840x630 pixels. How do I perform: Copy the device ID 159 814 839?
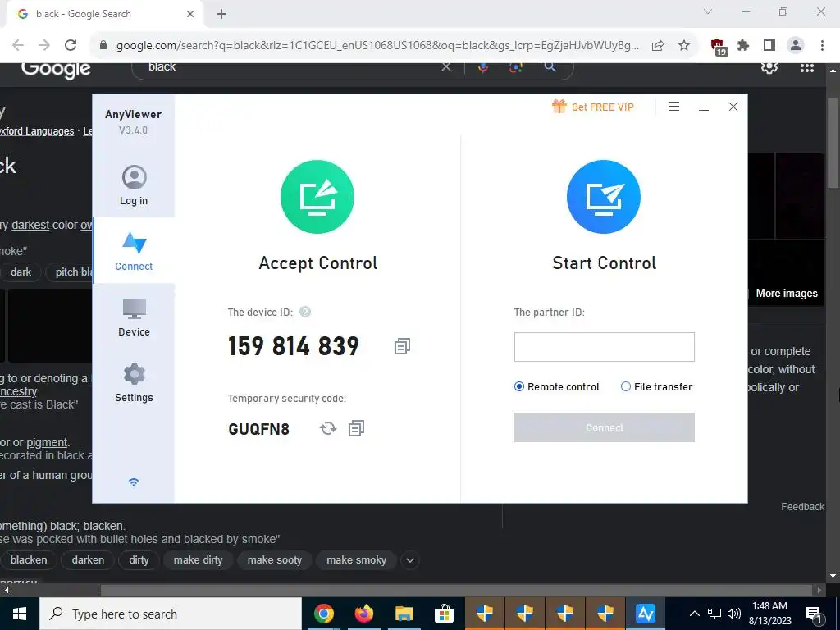coord(402,346)
